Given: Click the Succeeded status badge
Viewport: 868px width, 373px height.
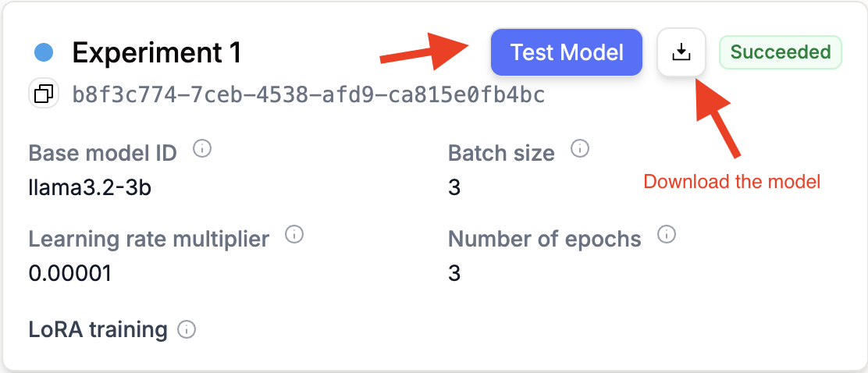Looking at the screenshot, I should pyautogui.click(x=781, y=52).
